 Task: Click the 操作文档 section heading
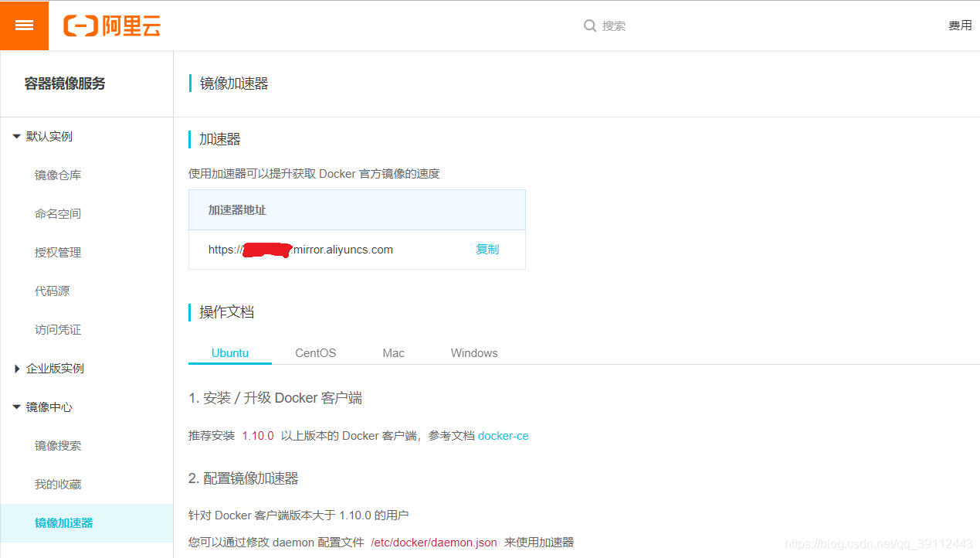(227, 312)
